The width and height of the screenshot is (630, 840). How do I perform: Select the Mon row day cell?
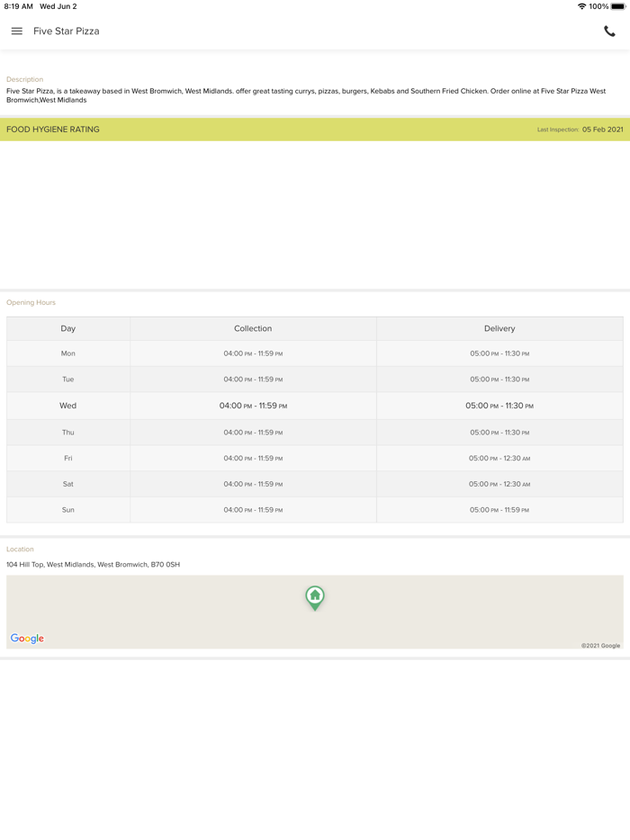click(68, 353)
